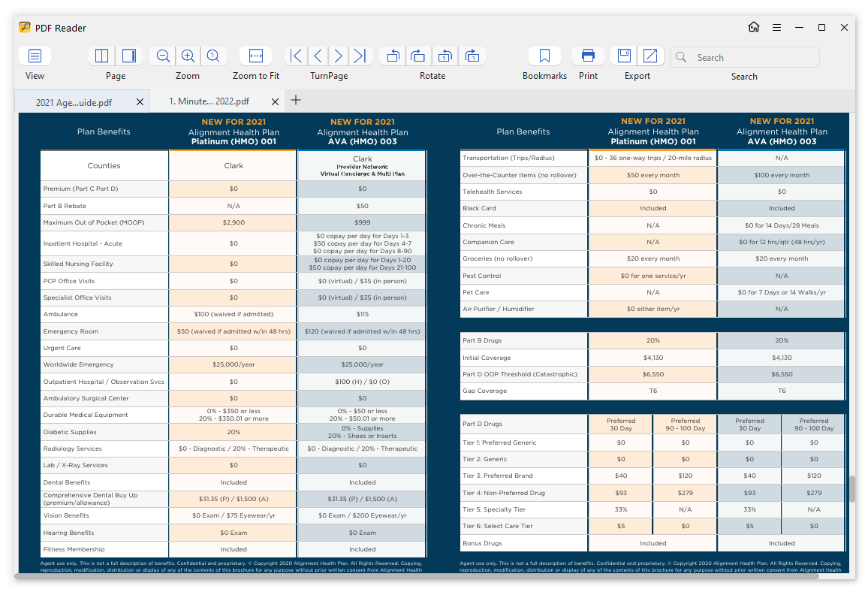Jump to the first page
The height and width of the screenshot is (592, 868).
296,56
